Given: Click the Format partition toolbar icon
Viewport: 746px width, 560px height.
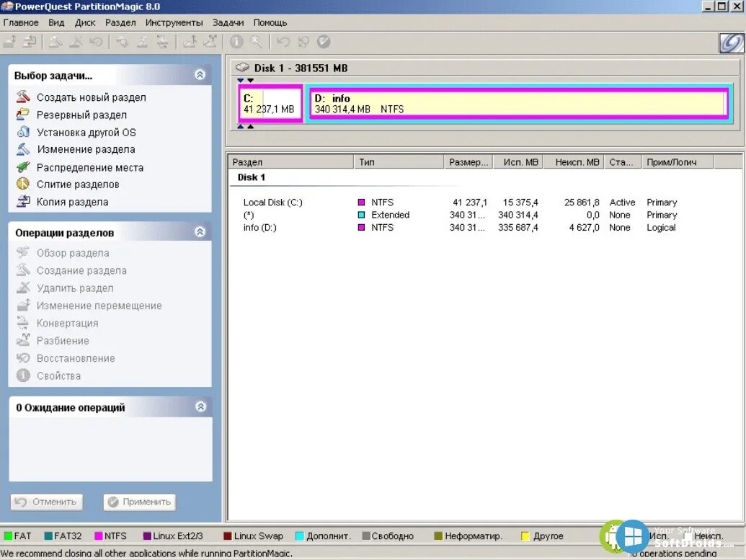Looking at the screenshot, I should 142,42.
